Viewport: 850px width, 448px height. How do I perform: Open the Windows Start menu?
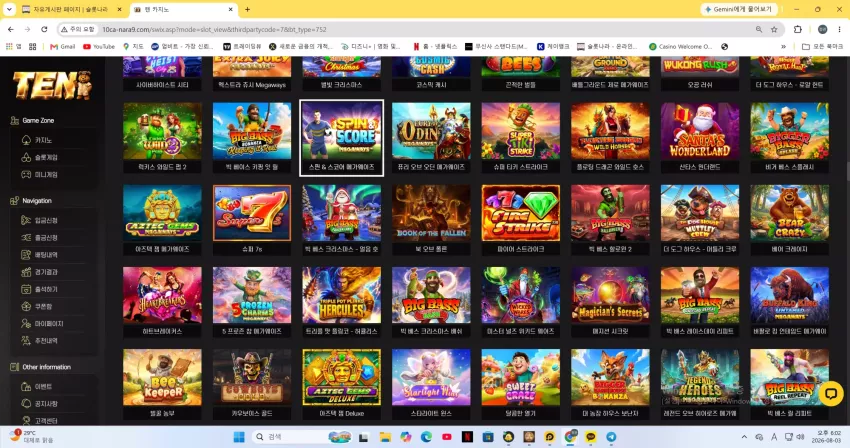click(x=239, y=437)
